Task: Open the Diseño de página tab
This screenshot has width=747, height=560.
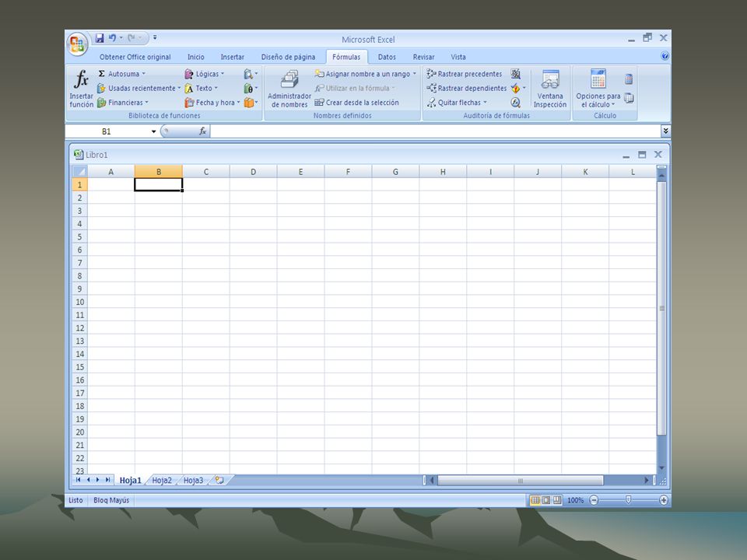Action: click(288, 57)
